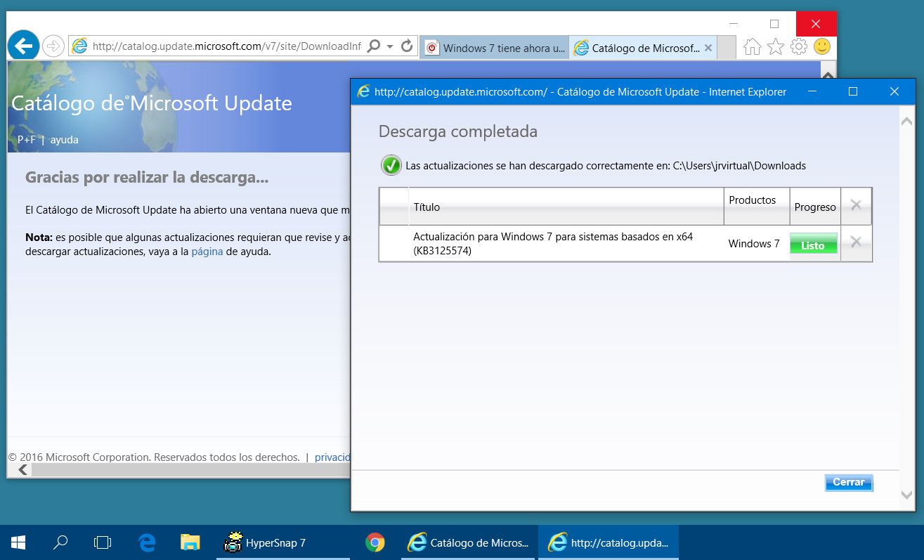The width and height of the screenshot is (924, 560).
Task: Click the URL address field
Action: point(226,46)
